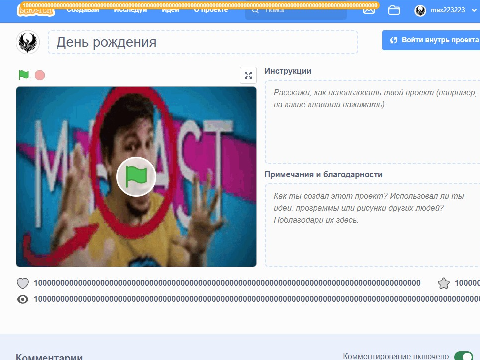Viewport: 480px width, 360px height.
Task: Love the project with the heart icon
Action: point(23,283)
